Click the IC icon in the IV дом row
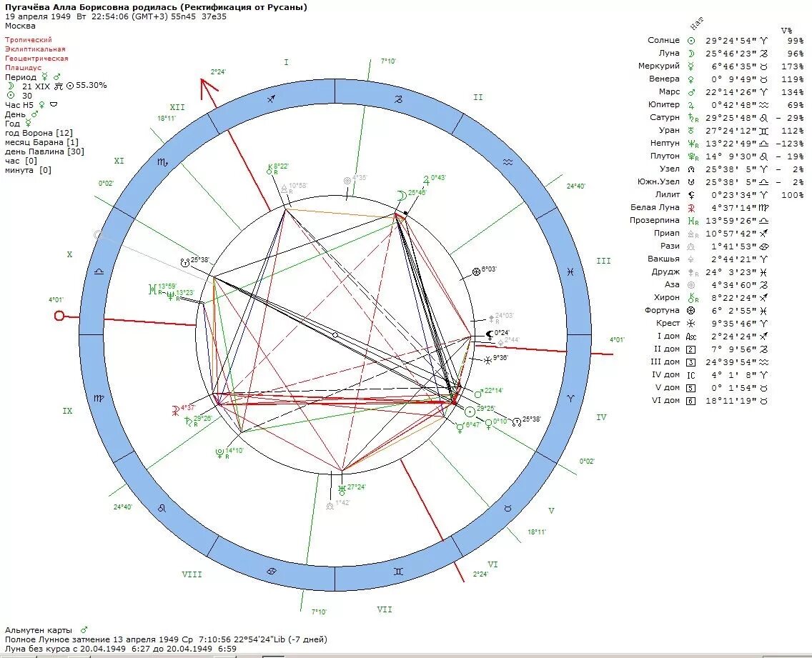This screenshot has width=812, height=658. point(690,375)
